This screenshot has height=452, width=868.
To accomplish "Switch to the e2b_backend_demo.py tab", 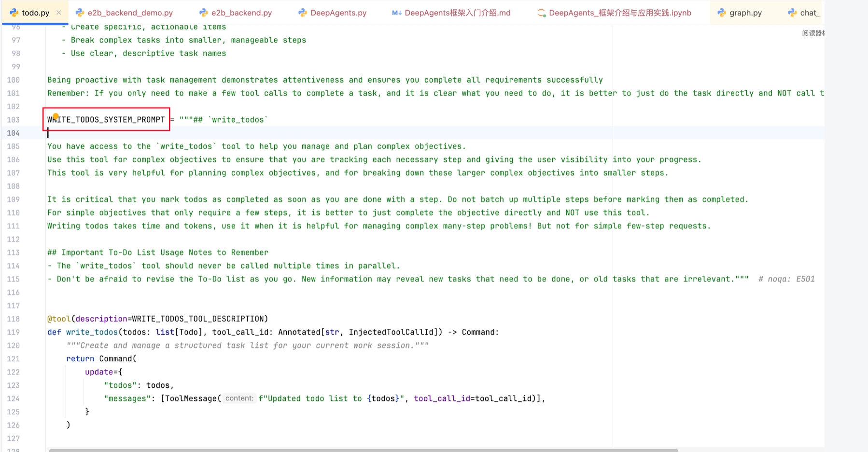I will point(130,13).
